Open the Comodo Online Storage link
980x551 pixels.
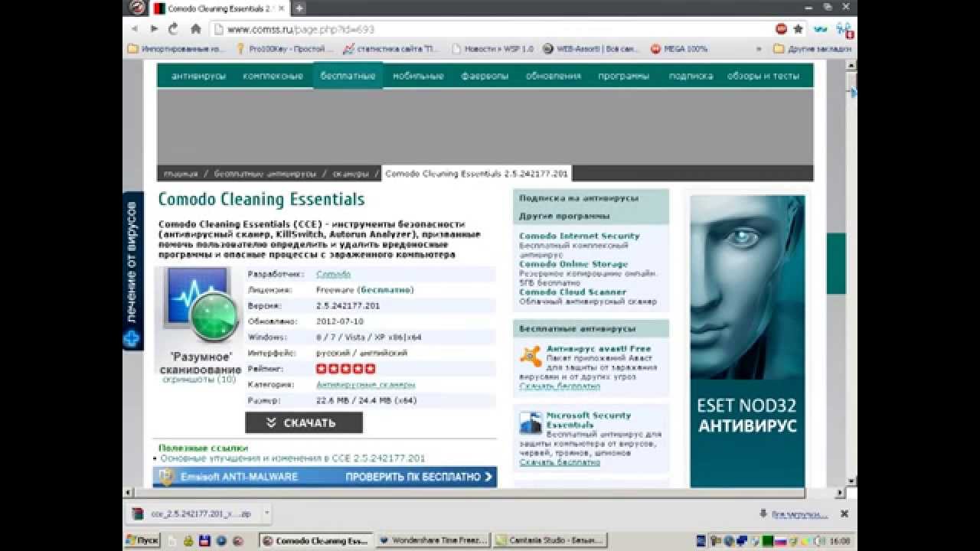[573, 264]
